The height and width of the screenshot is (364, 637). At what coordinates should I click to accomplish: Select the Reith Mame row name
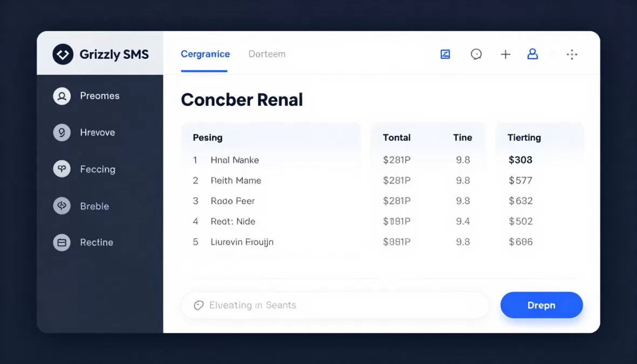[x=236, y=180]
